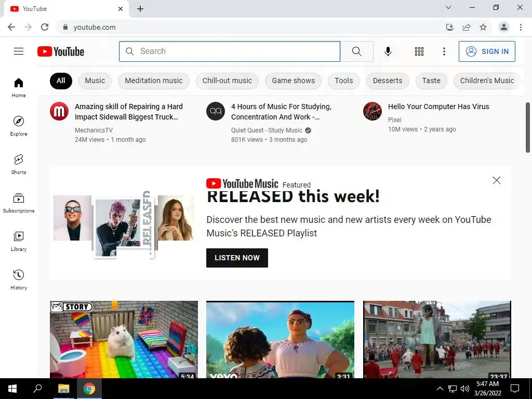
Task: Dismiss the YouTube Music featured banner
Action: tap(496, 180)
